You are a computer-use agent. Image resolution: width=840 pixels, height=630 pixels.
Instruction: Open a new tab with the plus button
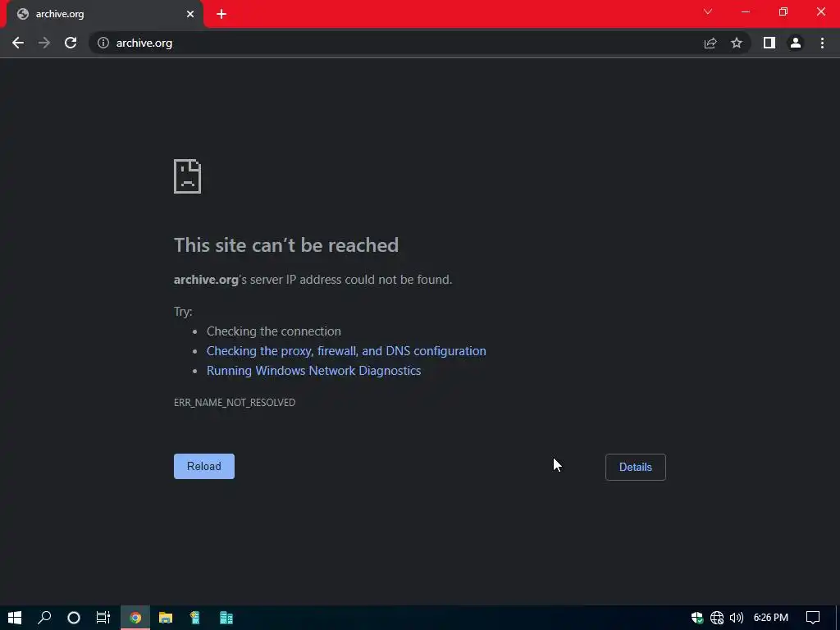tap(221, 14)
